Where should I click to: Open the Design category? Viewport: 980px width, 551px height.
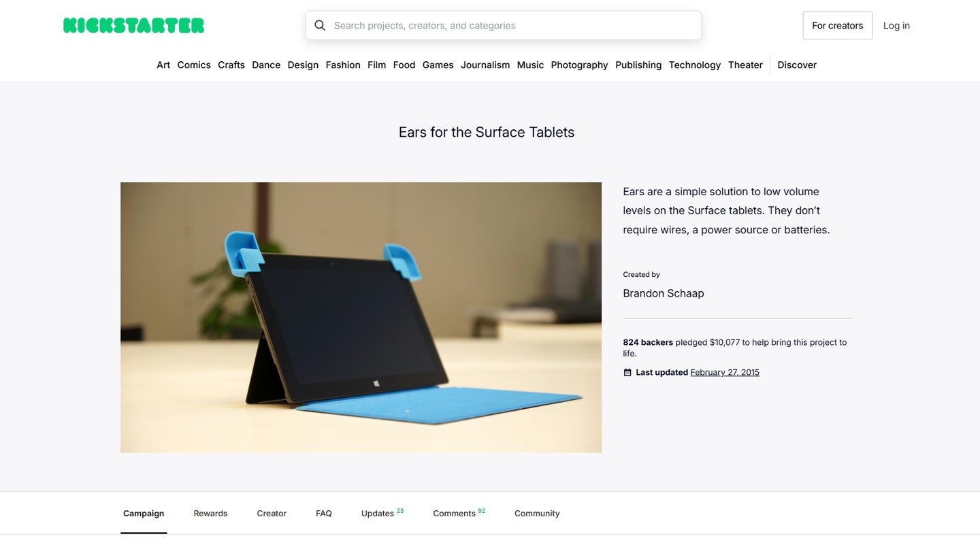(x=303, y=65)
